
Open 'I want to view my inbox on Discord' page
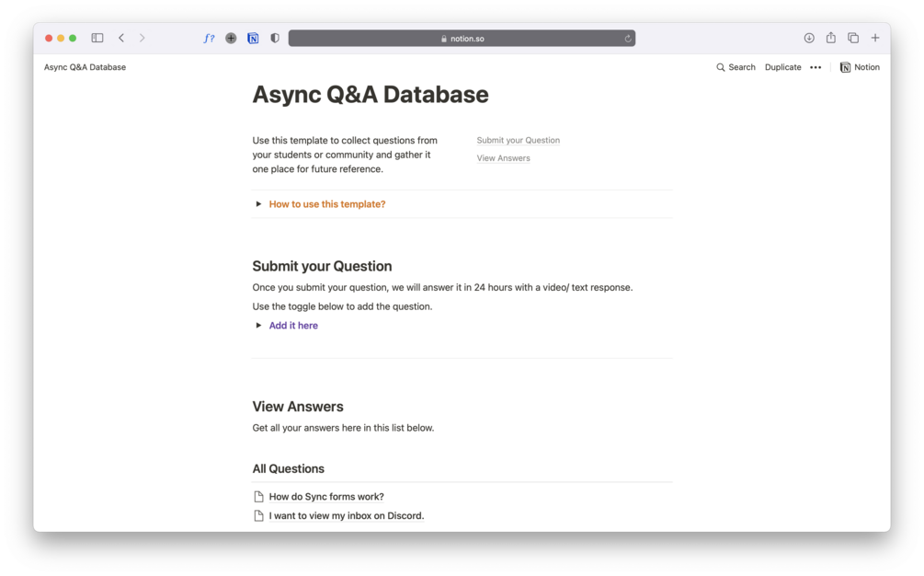pyautogui.click(x=346, y=515)
